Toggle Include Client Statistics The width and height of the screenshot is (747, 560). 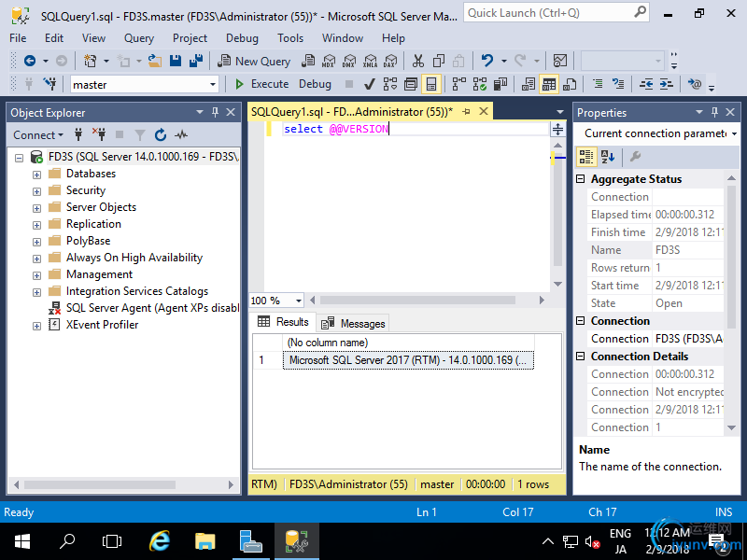click(x=500, y=84)
